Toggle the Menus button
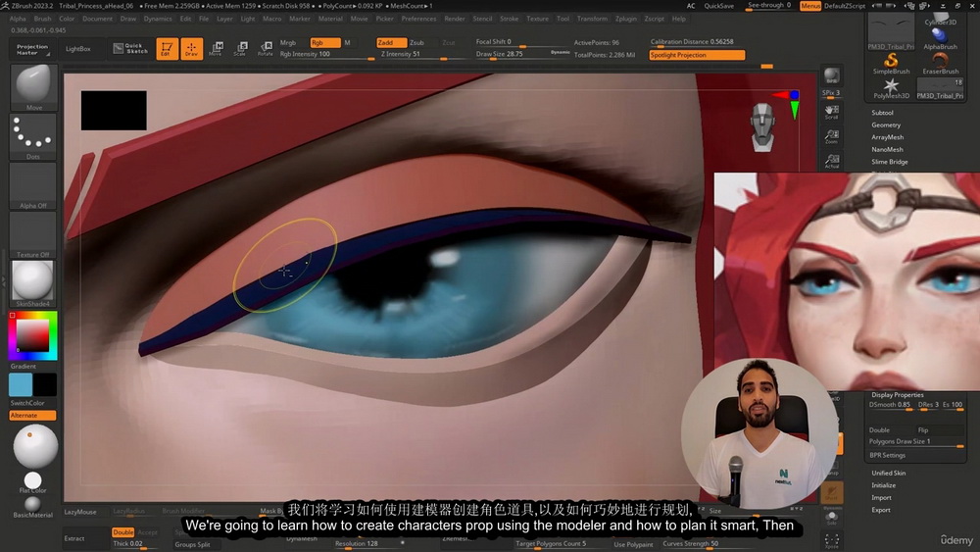 pos(810,6)
